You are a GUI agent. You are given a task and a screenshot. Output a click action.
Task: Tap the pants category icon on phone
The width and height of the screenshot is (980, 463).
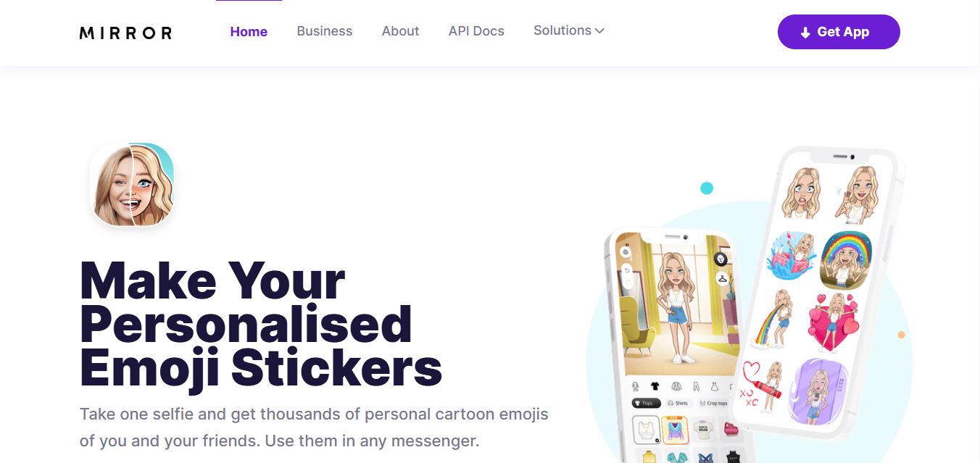tap(696, 386)
